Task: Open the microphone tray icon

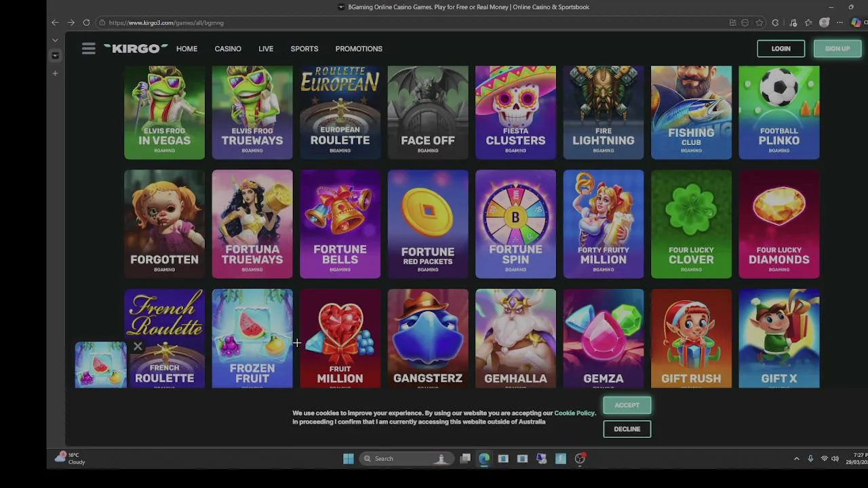Action: pyautogui.click(x=810, y=459)
